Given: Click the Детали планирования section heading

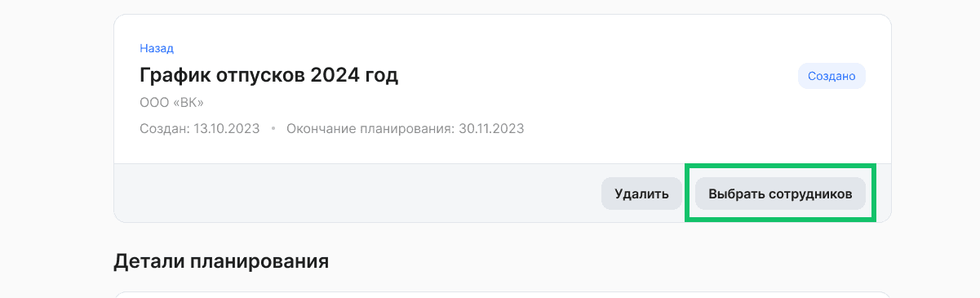Looking at the screenshot, I should click(221, 261).
